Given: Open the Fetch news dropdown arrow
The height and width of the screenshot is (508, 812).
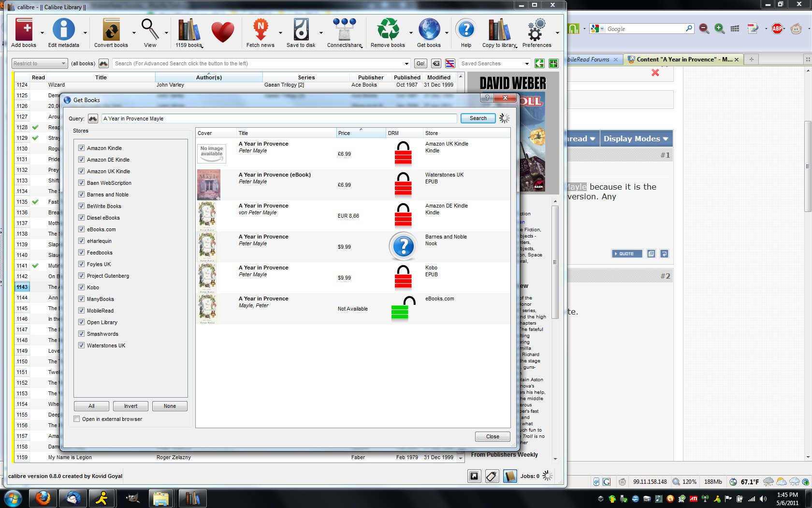Looking at the screenshot, I should click(280, 33).
